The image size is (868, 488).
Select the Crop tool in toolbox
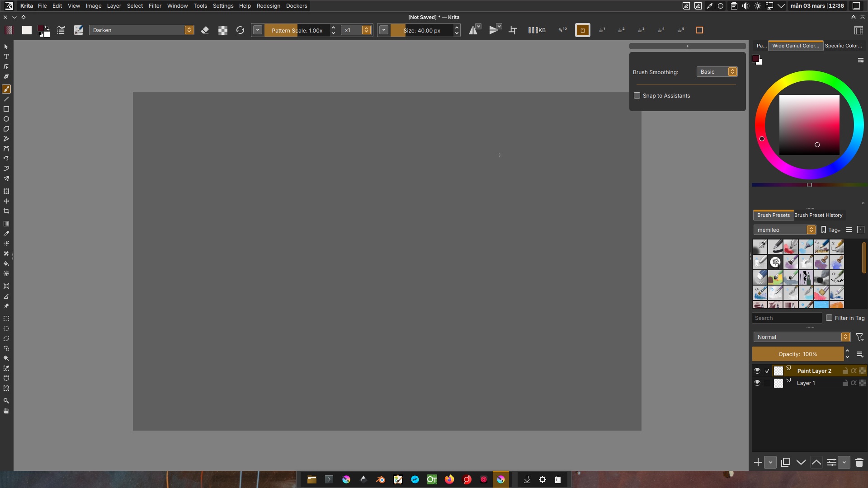[6, 211]
